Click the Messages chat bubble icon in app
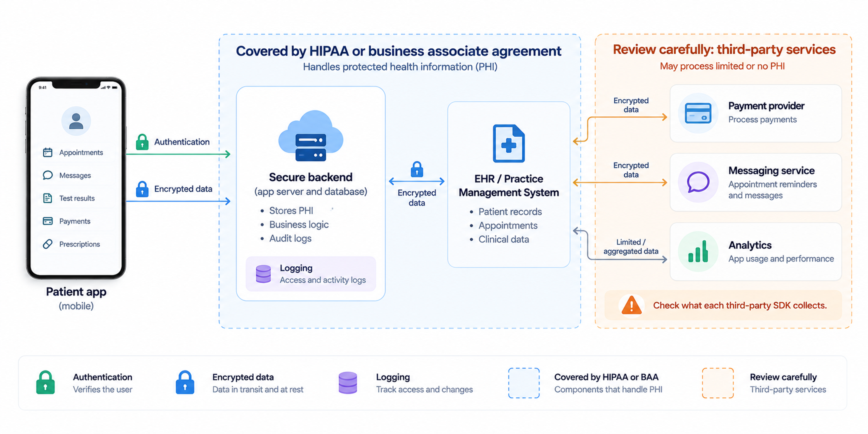Viewport: 868px width, 434px height. pyautogui.click(x=47, y=175)
